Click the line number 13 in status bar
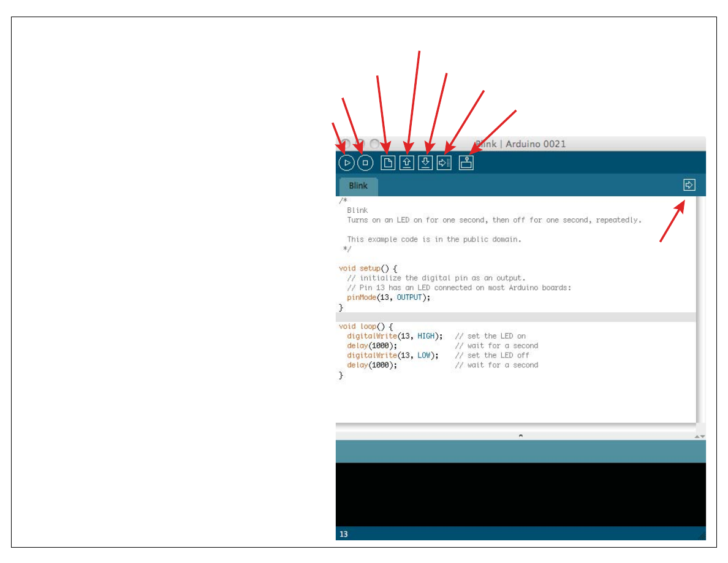This screenshot has height=563, width=728. [344, 534]
